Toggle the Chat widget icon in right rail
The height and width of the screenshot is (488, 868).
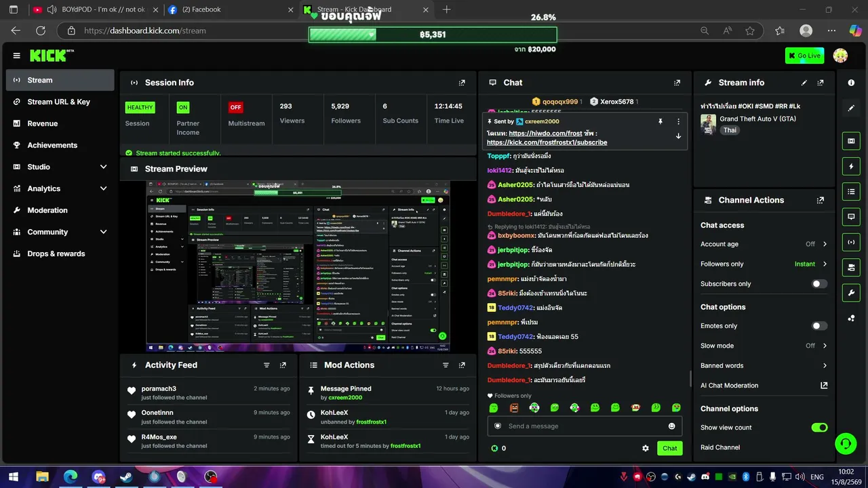pos(851,217)
